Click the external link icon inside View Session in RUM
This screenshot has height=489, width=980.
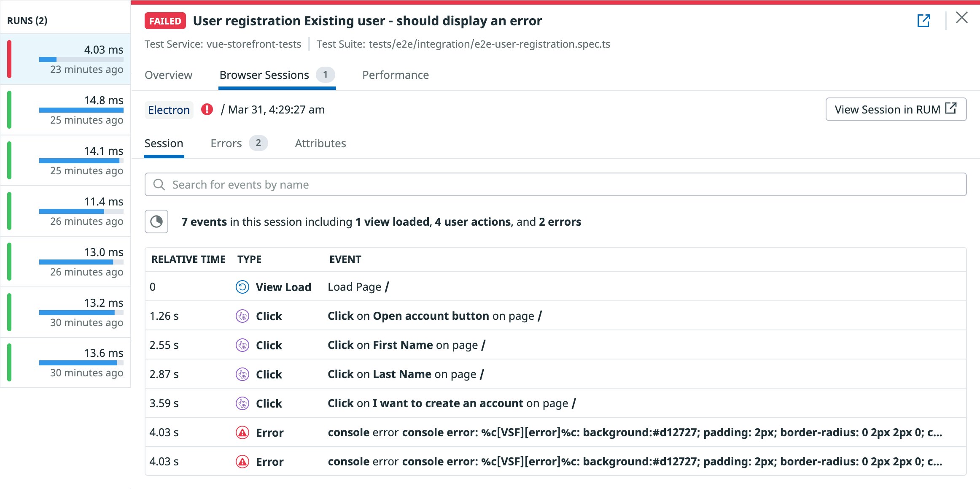point(950,109)
